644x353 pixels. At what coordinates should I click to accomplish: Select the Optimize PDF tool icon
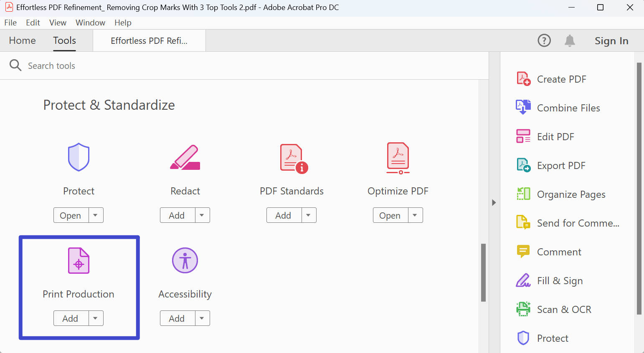coord(398,158)
